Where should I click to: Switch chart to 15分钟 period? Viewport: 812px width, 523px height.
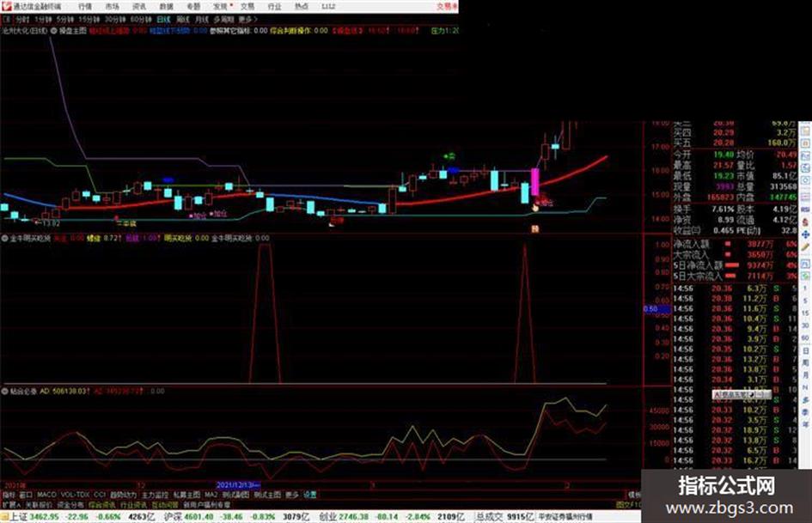pos(89,19)
